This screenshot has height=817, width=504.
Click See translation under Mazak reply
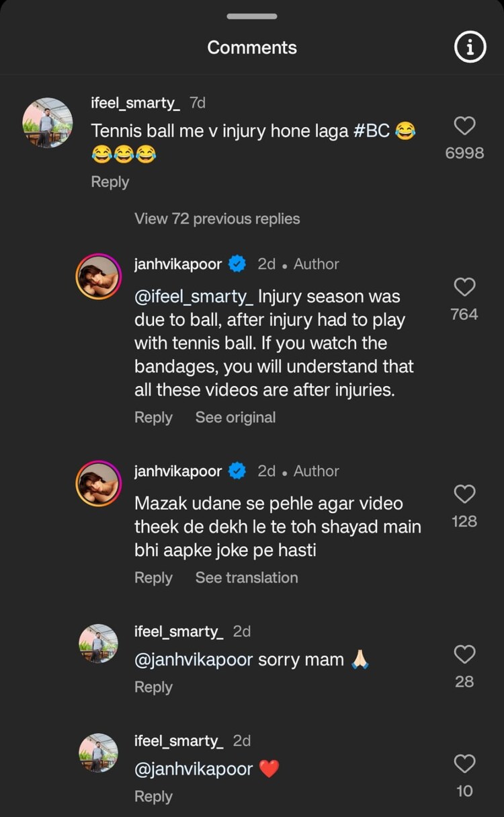pos(246,578)
